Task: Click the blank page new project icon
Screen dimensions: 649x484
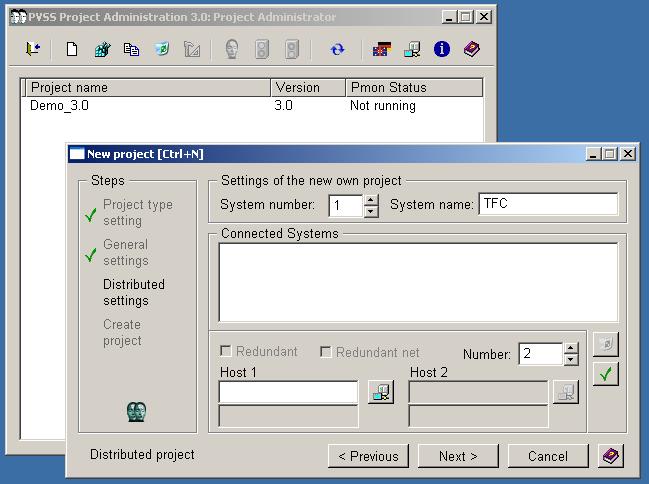Action: click(72, 49)
